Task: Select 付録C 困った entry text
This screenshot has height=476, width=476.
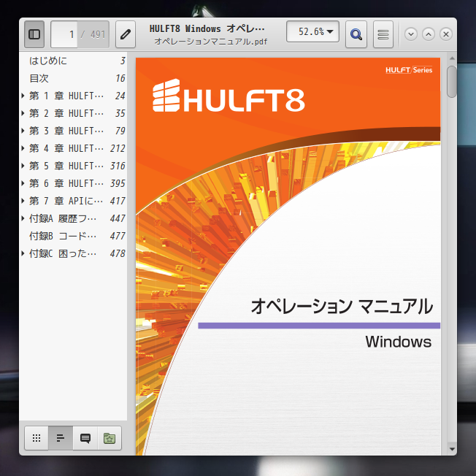Action: pyautogui.click(x=63, y=253)
